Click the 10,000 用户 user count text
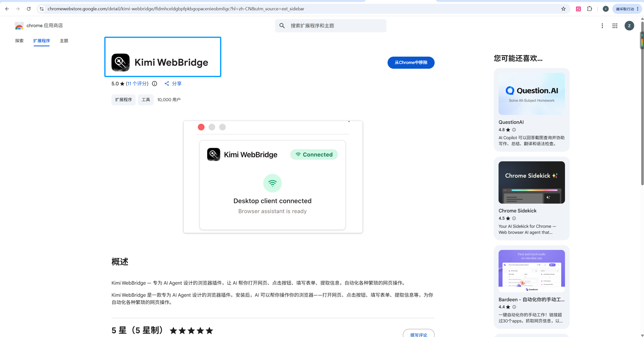Image resolution: width=644 pixels, height=337 pixels. coord(169,100)
